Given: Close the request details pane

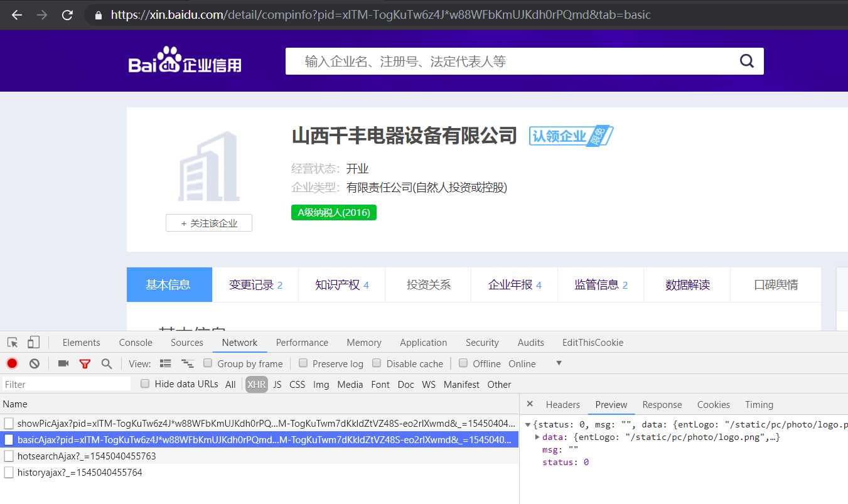Looking at the screenshot, I should click(x=530, y=404).
